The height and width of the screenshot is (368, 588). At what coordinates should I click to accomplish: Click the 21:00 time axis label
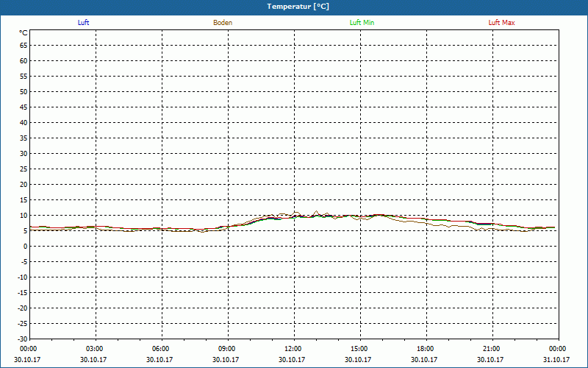pos(491,349)
